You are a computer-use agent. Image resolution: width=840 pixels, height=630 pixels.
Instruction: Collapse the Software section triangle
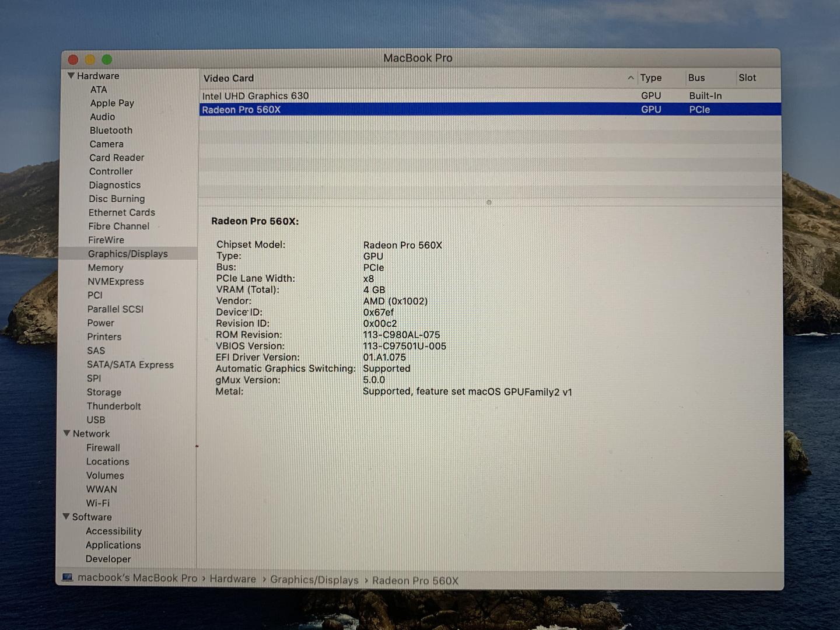pyautogui.click(x=66, y=516)
